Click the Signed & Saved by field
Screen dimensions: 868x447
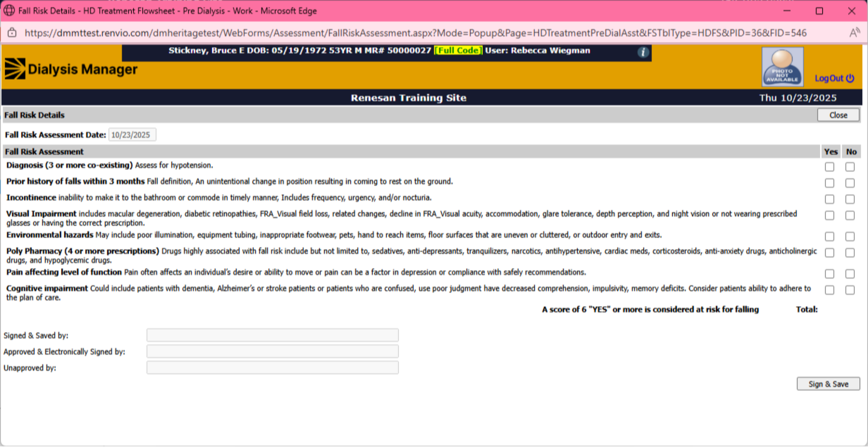click(272, 335)
